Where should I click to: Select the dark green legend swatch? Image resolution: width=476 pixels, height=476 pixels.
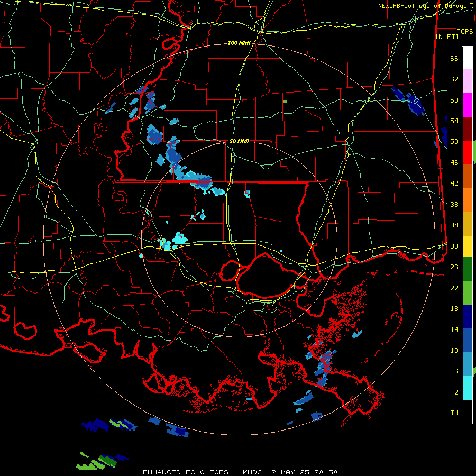point(467,269)
